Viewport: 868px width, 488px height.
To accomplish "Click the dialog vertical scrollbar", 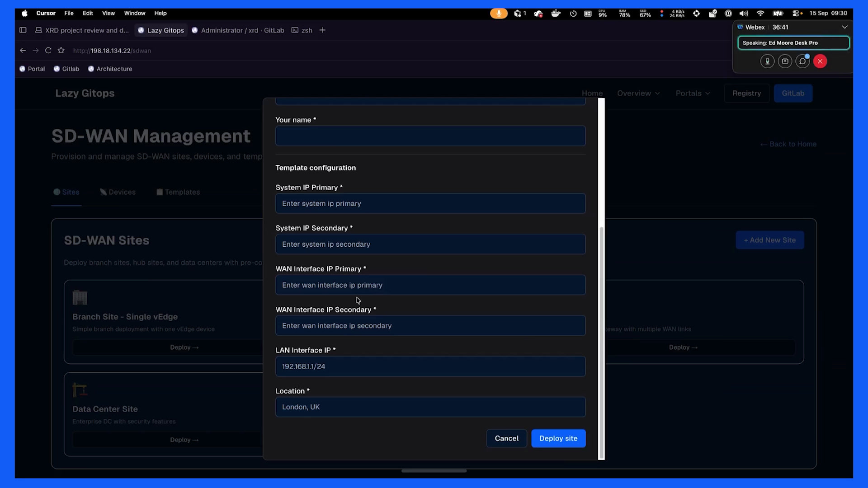I will coord(601,343).
